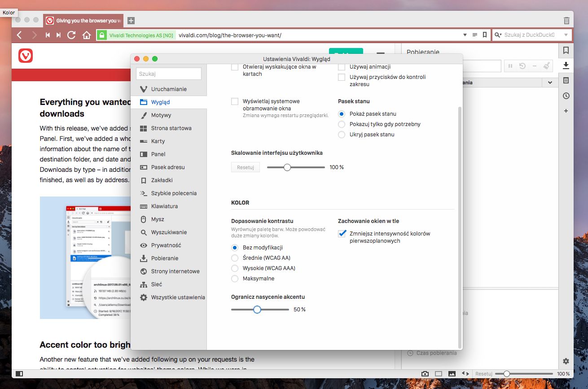This screenshot has height=389, width=588.
Task: Switch to the Motywy settings section
Action: 169,115
